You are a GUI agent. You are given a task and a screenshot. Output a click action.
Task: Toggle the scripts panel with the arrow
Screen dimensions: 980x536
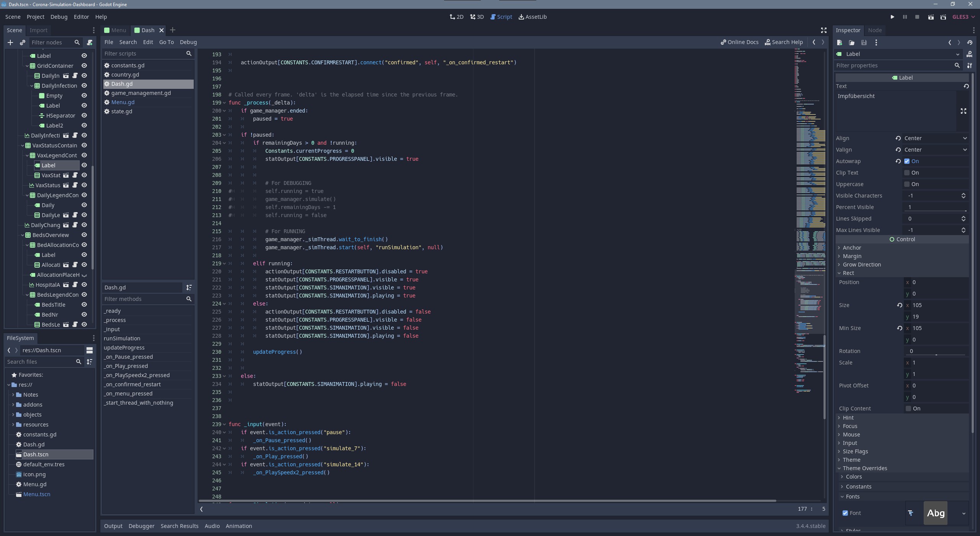201,509
